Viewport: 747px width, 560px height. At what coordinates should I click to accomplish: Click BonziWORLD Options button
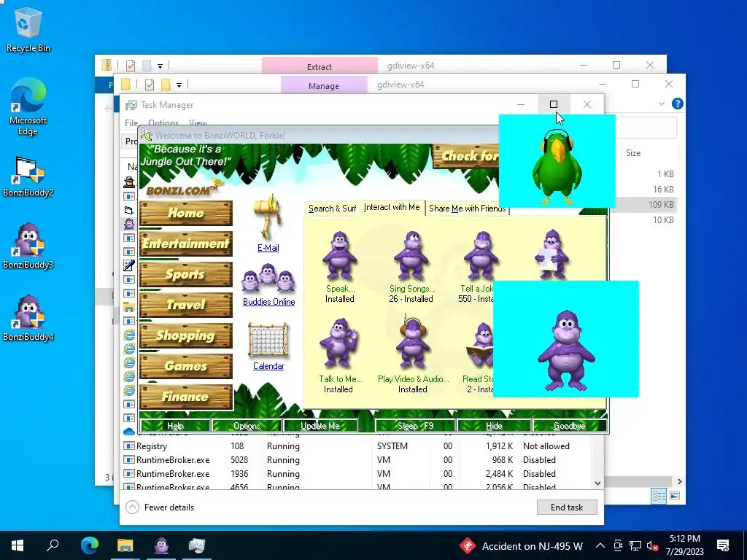247,426
